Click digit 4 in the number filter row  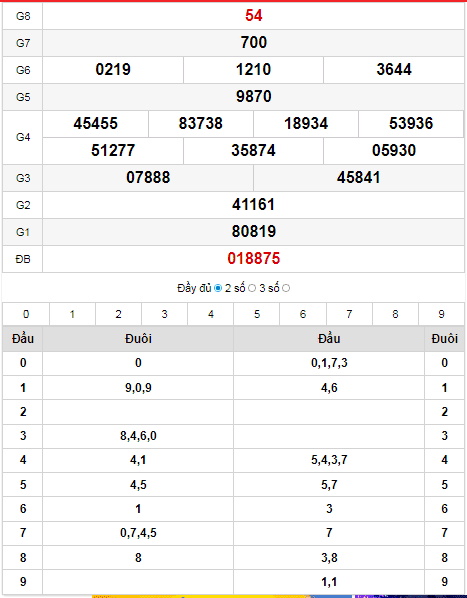[x=211, y=314]
